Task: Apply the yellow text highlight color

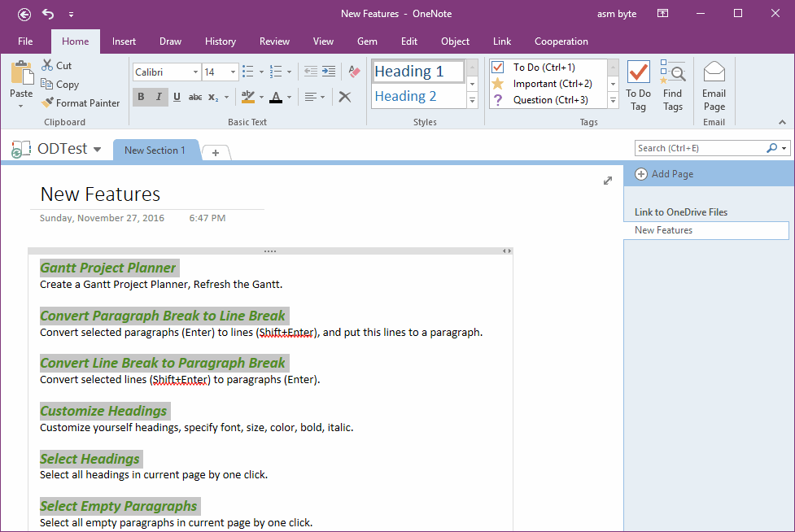Action: coord(248,96)
